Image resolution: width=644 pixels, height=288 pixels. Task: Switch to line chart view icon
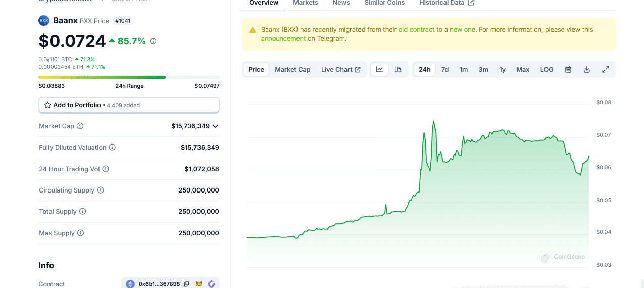click(380, 69)
